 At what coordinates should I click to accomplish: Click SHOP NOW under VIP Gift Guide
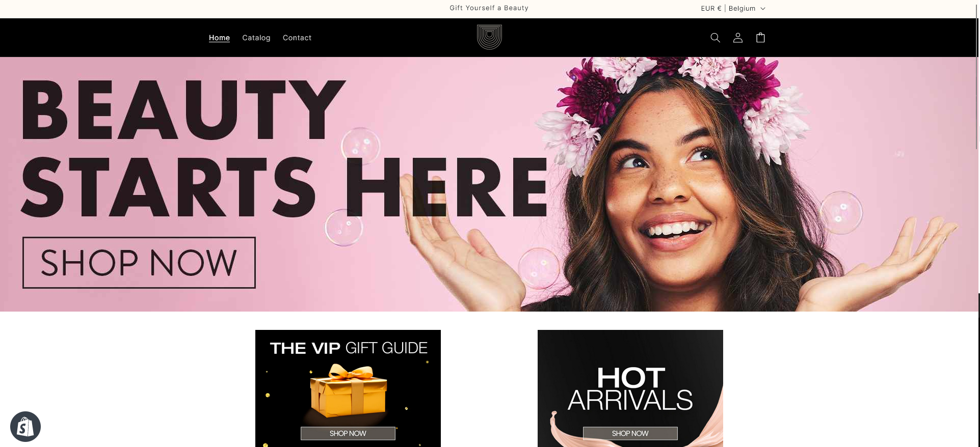348,433
